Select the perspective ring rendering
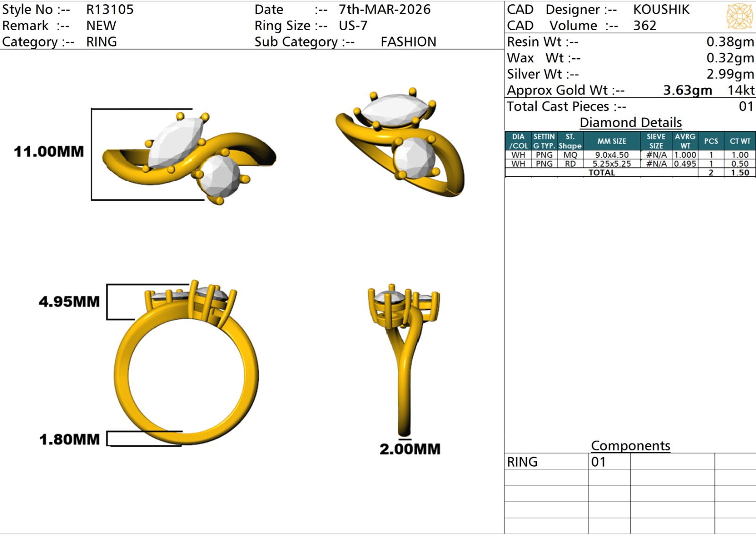Image resolution: width=756 pixels, height=535 pixels. pos(400,142)
